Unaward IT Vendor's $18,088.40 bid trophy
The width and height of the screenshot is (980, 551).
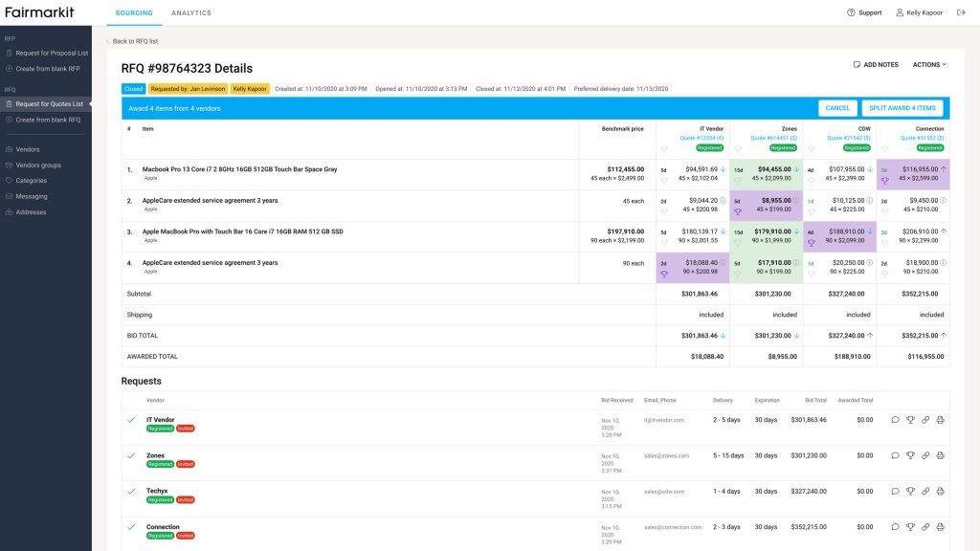[664, 275]
